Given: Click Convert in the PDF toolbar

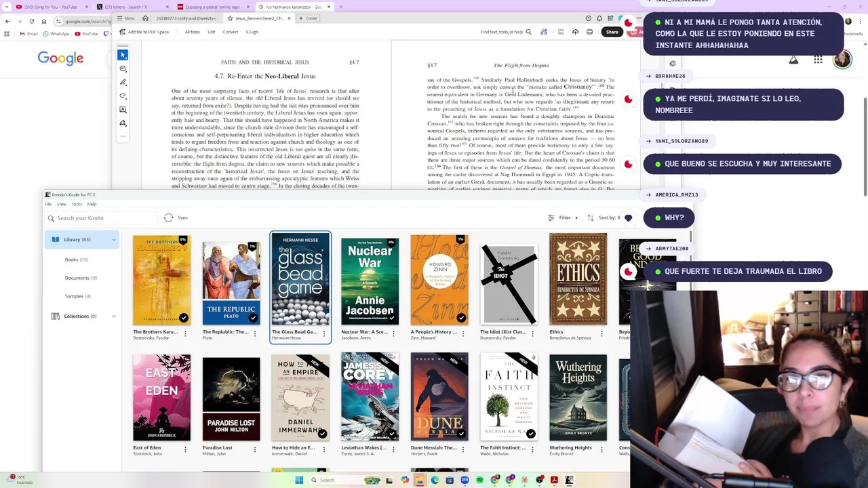Looking at the screenshot, I should click(x=231, y=32).
